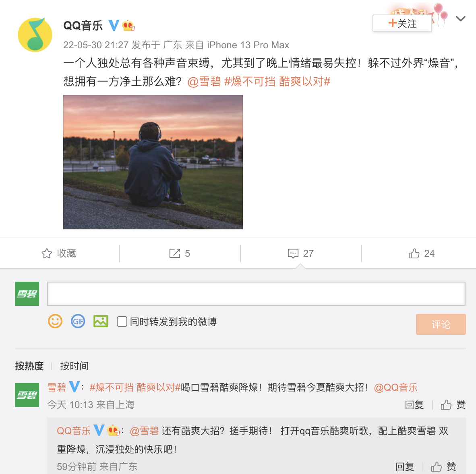Viewport: 476px width, 474px height.
Task: Enable 同时转发到我的微博 checkbox
Action: point(122,321)
